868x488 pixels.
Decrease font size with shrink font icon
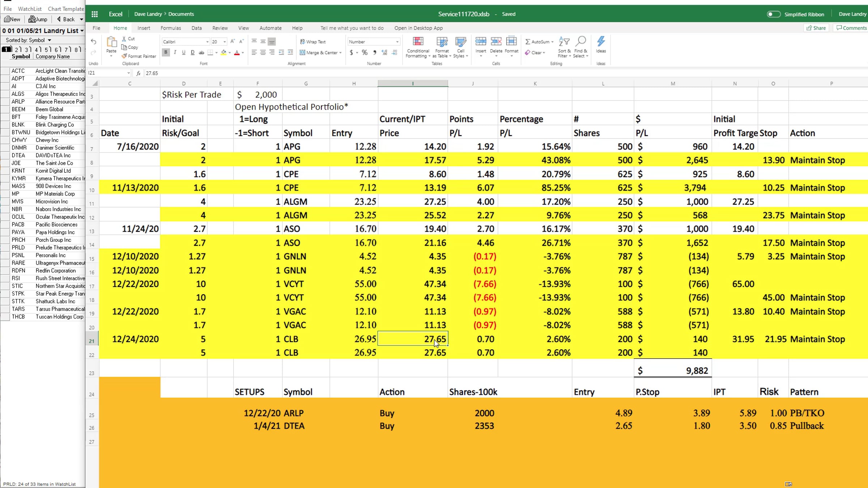point(241,42)
